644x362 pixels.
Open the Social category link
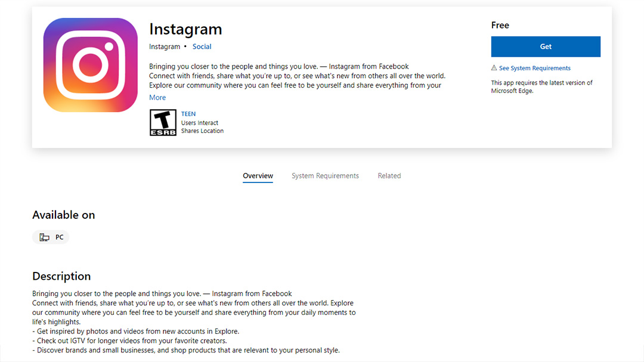coord(202,47)
